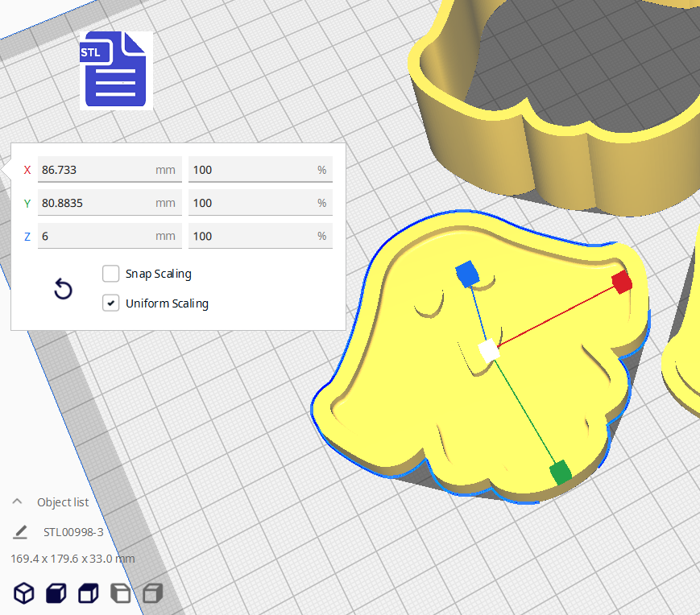Select the front view cube icon
Viewport: 700px width, 615px height.
click(56, 594)
